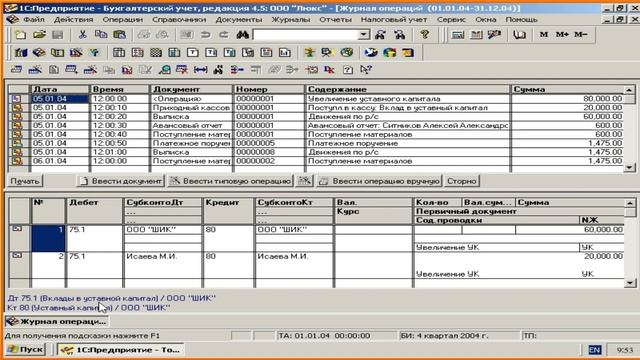Viewport: 640px width, 360px height.
Task: Click the checkered grid report icon
Action: (x=156, y=53)
